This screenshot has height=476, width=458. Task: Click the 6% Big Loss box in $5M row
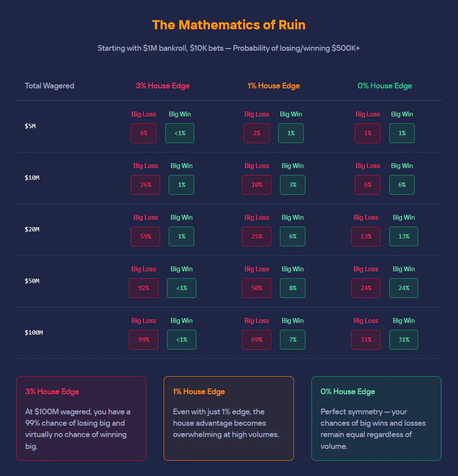coord(143,133)
